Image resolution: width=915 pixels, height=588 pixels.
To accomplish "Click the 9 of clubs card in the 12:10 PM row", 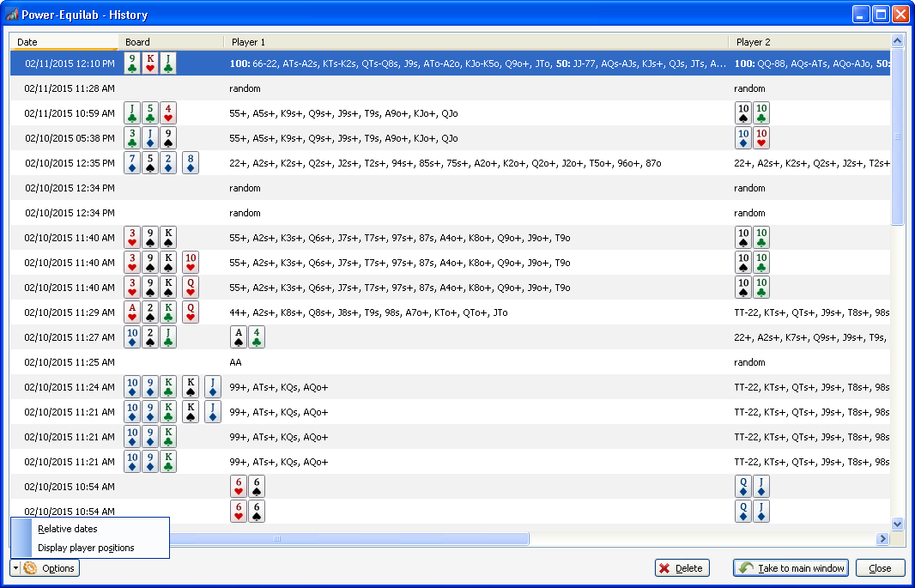I will pyautogui.click(x=132, y=64).
